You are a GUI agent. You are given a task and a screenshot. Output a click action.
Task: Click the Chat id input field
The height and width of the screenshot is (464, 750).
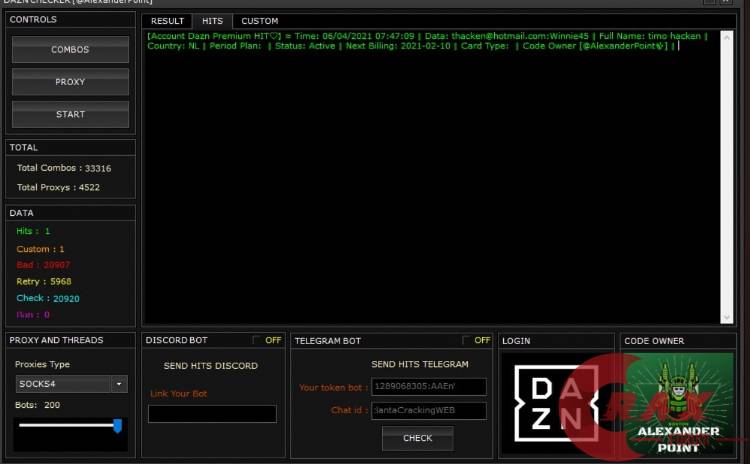(429, 410)
